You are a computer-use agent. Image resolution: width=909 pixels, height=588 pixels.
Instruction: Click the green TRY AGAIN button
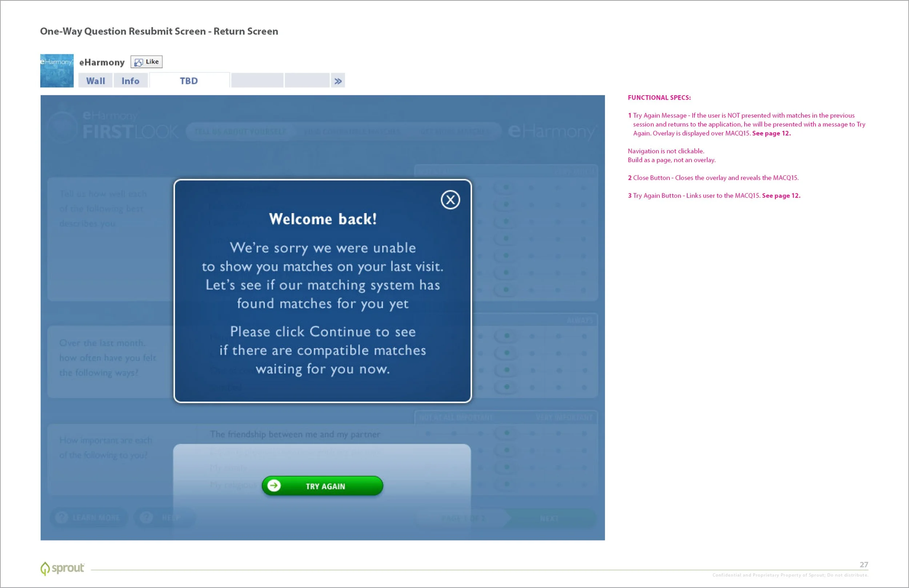pos(323,486)
